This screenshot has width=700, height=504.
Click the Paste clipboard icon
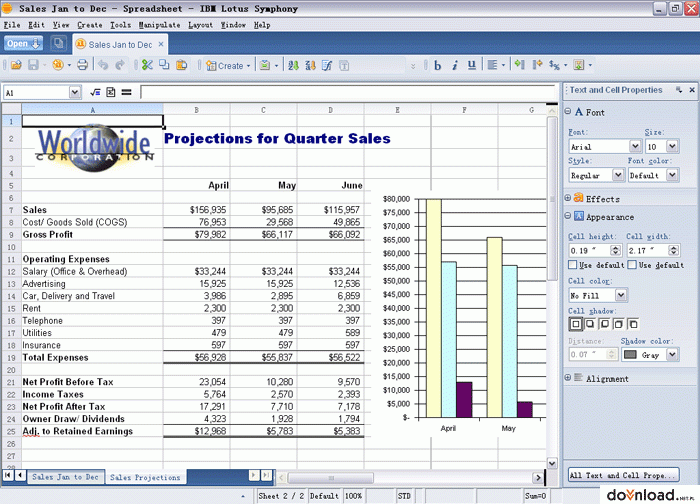pos(181,65)
